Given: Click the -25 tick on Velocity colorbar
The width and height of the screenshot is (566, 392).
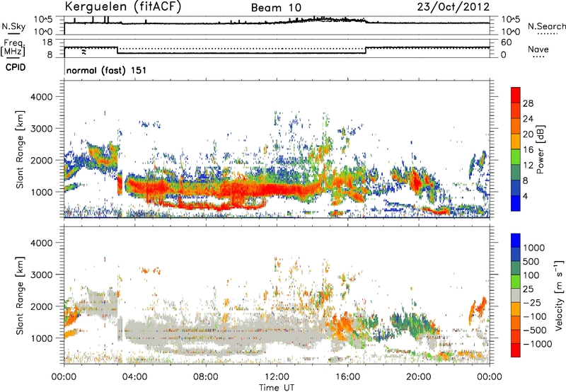Looking at the screenshot, I should 532,302.
